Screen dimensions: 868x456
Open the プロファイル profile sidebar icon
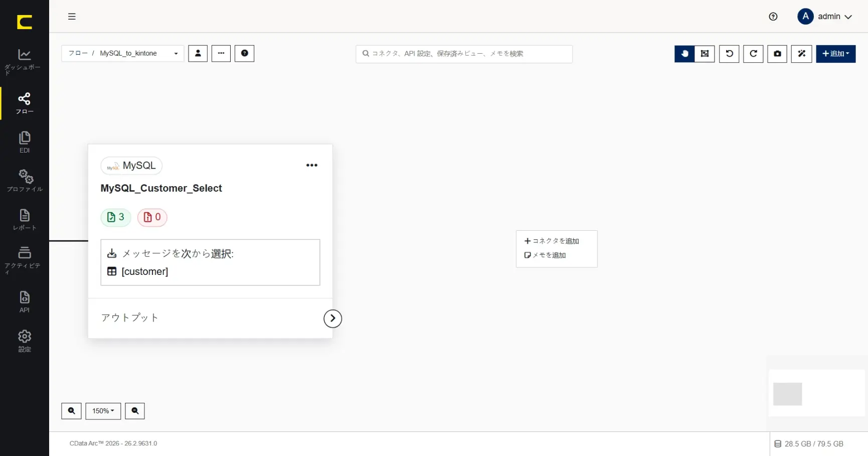24,181
